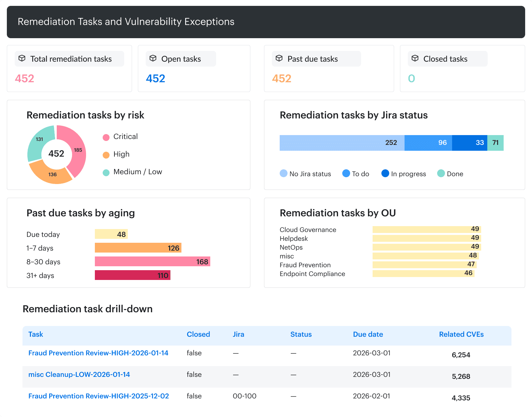Image resolution: width=532 pixels, height=417 pixels.
Task: Click the donut chart center total 452
Action: click(56, 154)
